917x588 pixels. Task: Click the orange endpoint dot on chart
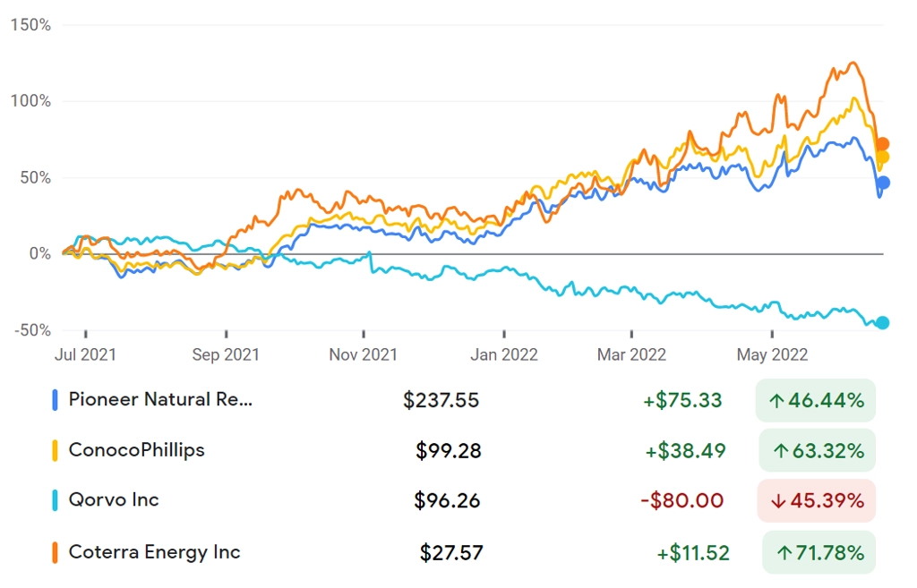[882, 144]
